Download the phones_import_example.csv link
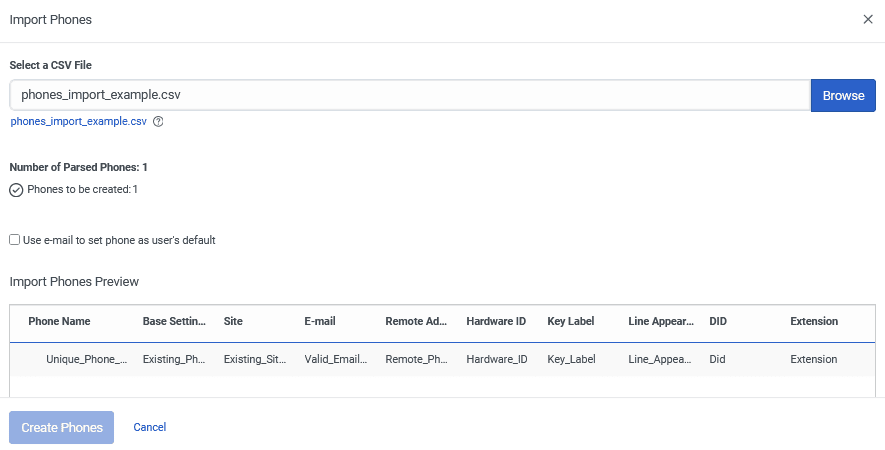This screenshot has width=885, height=450. click(x=78, y=121)
